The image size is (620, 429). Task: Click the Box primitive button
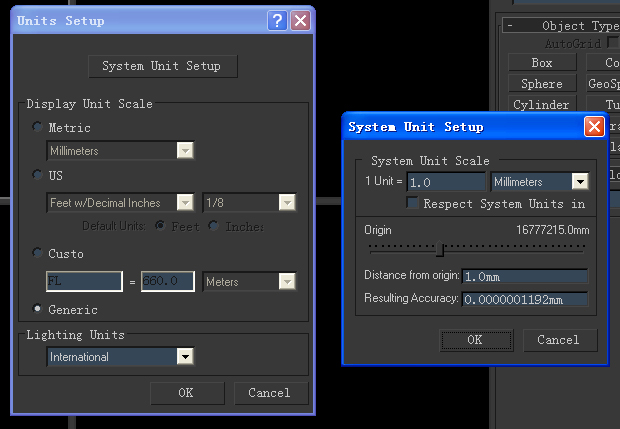[x=542, y=62]
